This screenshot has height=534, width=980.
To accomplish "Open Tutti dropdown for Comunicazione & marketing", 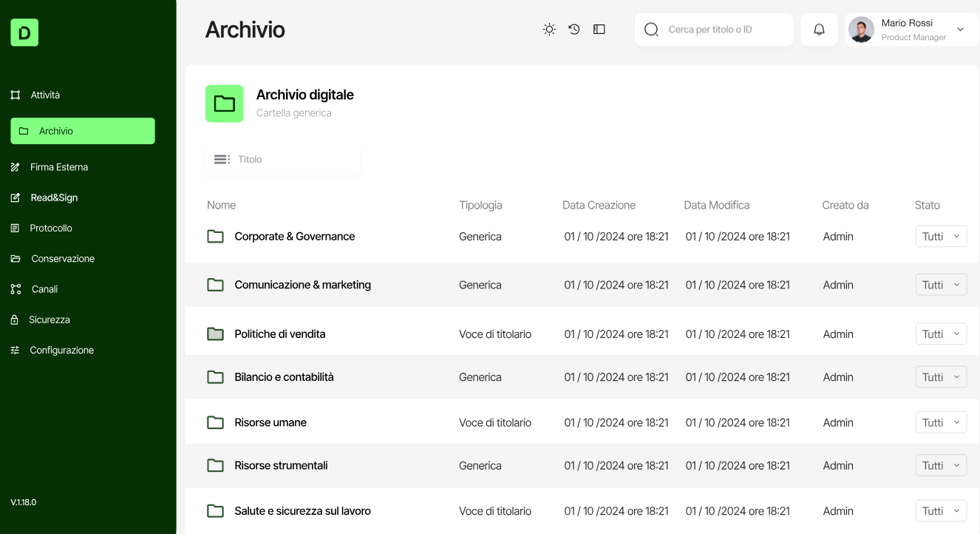I will [x=941, y=285].
